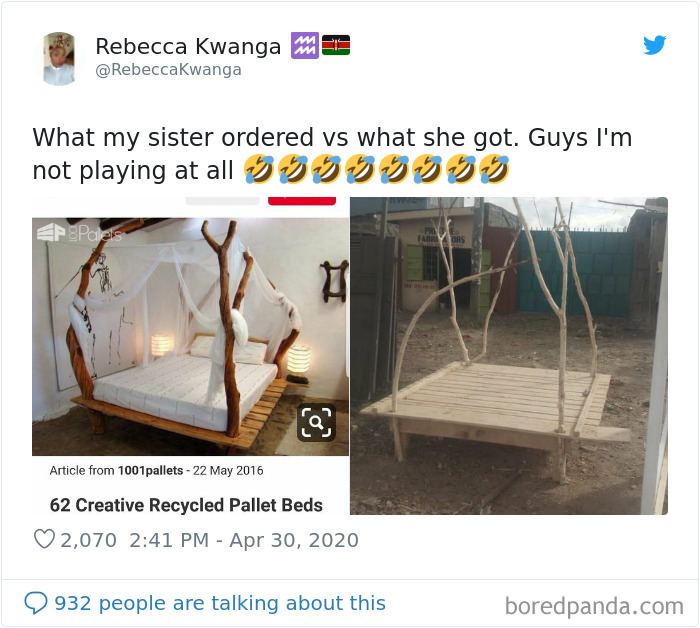Image resolution: width=700 pixels, height=628 pixels.
Task: Visit the @RebeccaKwanga handle link
Action: coord(168,70)
